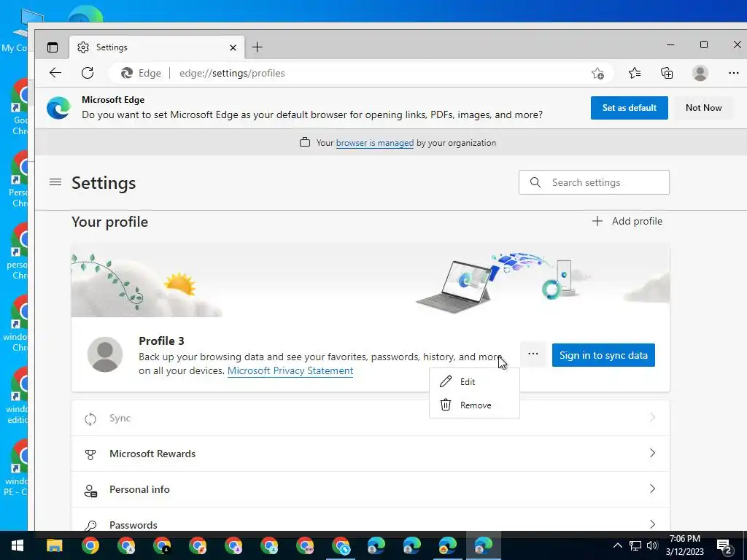The width and height of the screenshot is (747, 560).
Task: Click the Profile 3 name heading
Action: point(161,341)
